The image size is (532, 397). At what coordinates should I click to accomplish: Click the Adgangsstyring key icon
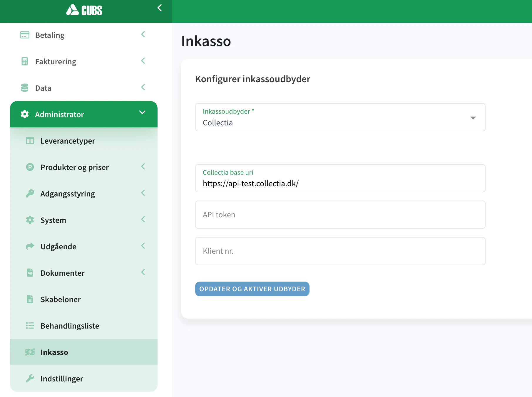tap(30, 194)
